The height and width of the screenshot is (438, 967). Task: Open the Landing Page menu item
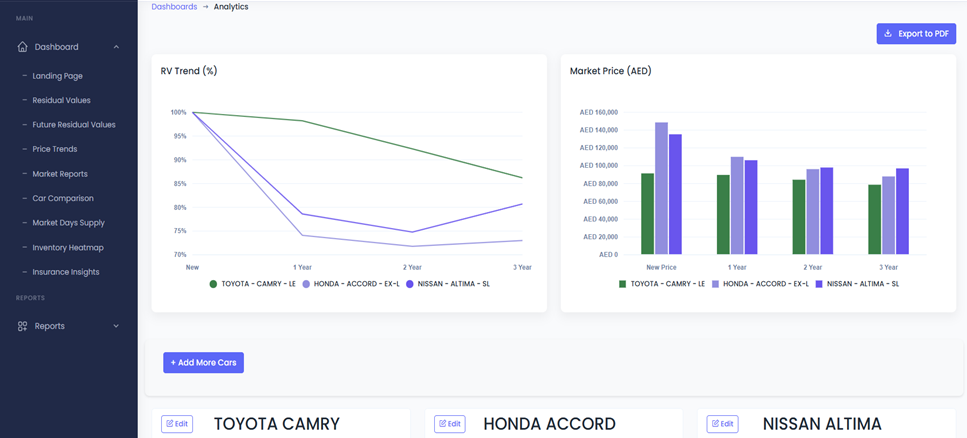click(x=57, y=76)
